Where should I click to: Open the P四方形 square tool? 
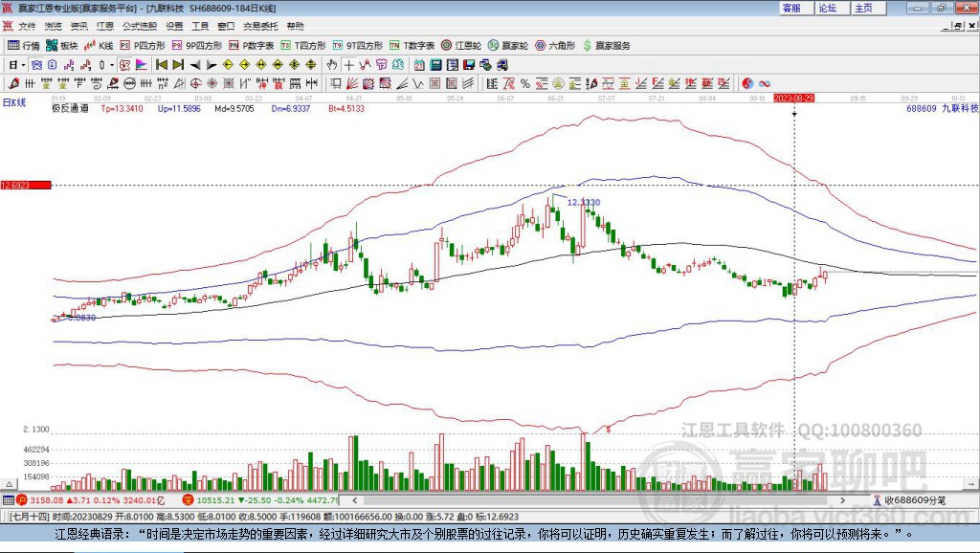click(143, 46)
